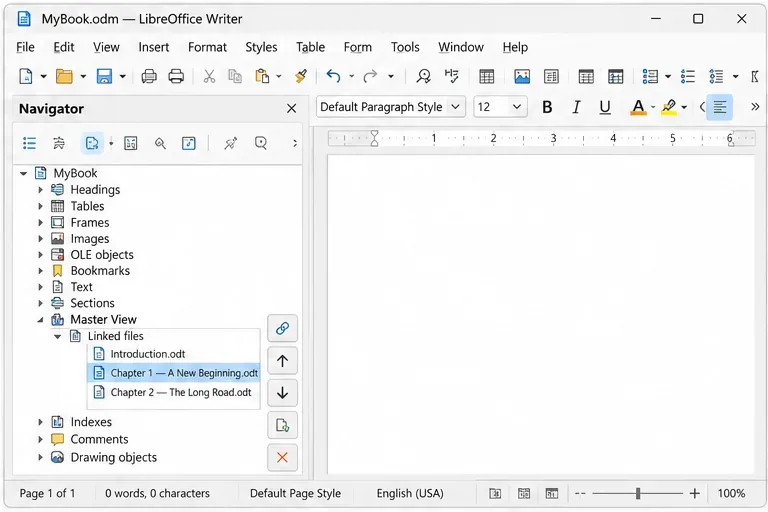Collapse the Master View node
Screen dimensions: 768x512
41,320
